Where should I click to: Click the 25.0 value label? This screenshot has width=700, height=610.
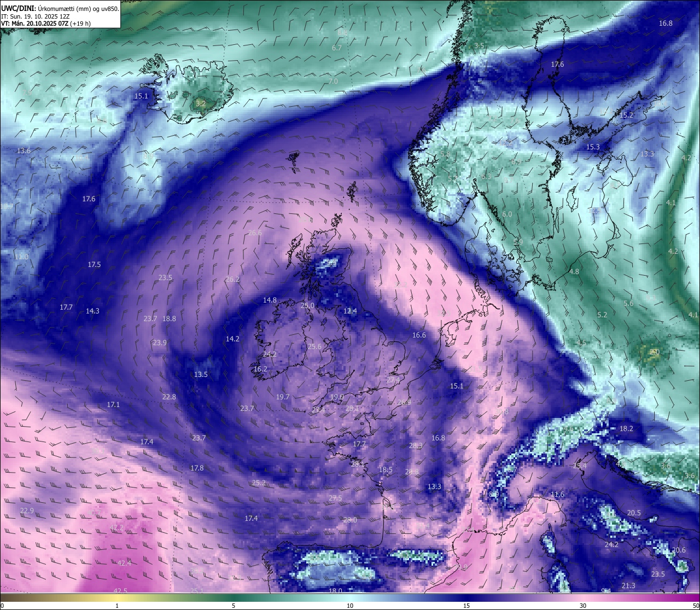(307, 306)
